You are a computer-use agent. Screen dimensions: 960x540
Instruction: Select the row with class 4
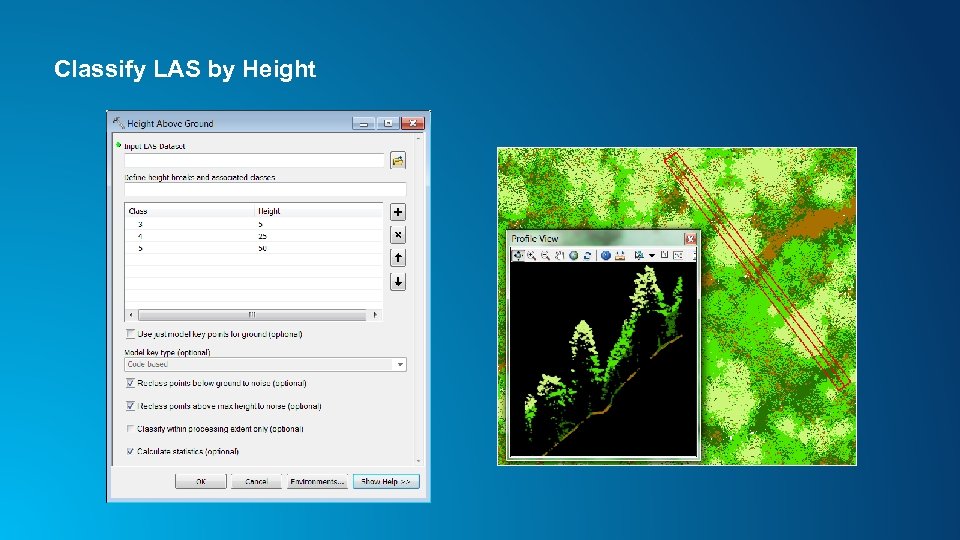253,236
